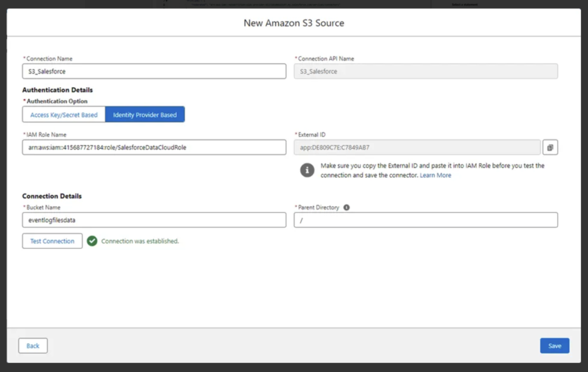The width and height of the screenshot is (588, 372).
Task: Copy the External ID to clipboard
Action: 550,148
